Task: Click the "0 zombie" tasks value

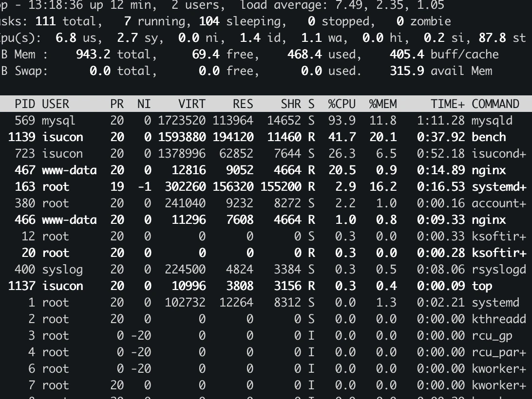Action: point(424,21)
